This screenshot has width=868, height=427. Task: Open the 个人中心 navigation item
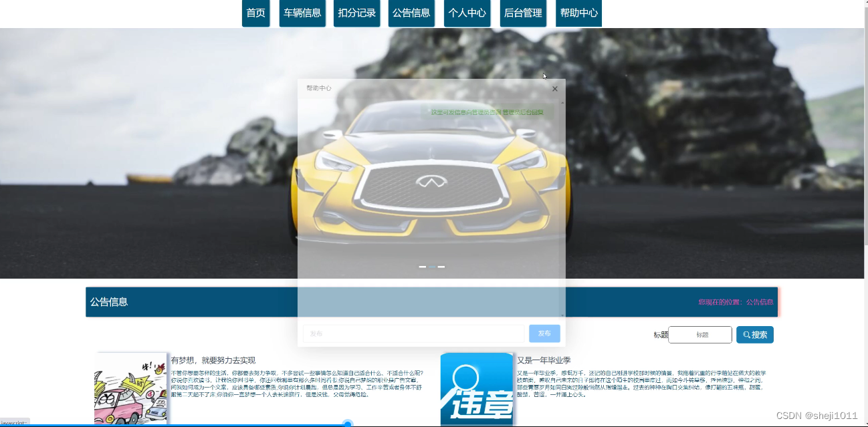coord(467,13)
